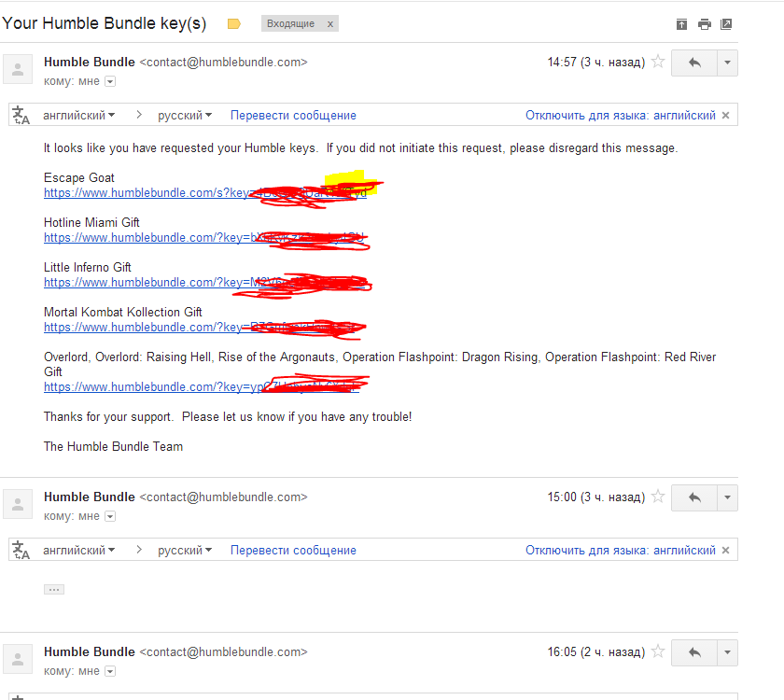Remove the Входящие label with its x
784x700 pixels.
tap(330, 24)
